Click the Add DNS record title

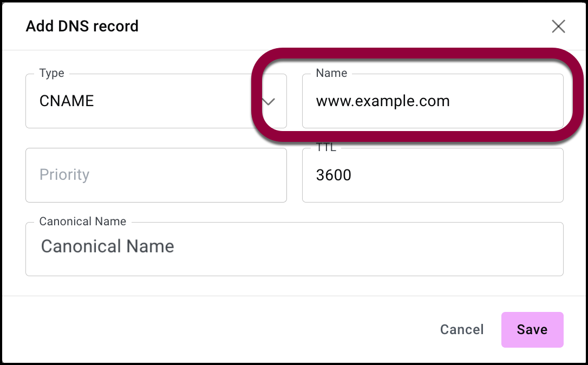coord(82,26)
